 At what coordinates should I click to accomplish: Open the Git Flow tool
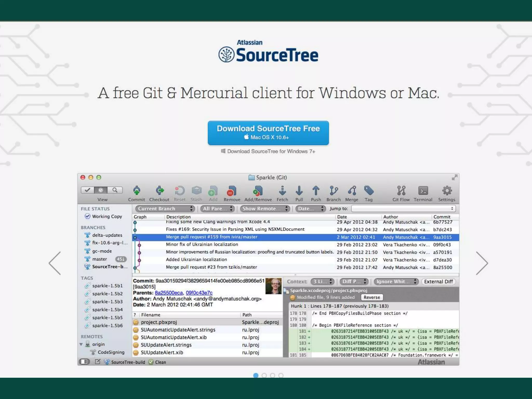[401, 191]
